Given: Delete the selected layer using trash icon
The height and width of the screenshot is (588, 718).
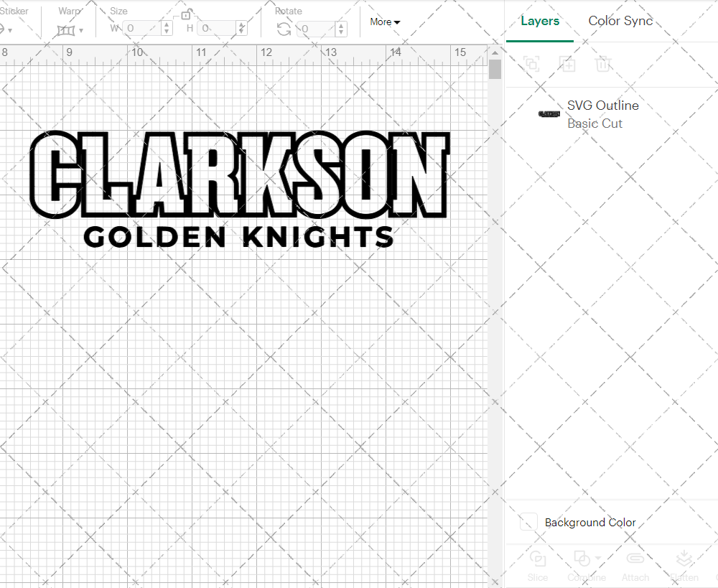Looking at the screenshot, I should [x=604, y=64].
